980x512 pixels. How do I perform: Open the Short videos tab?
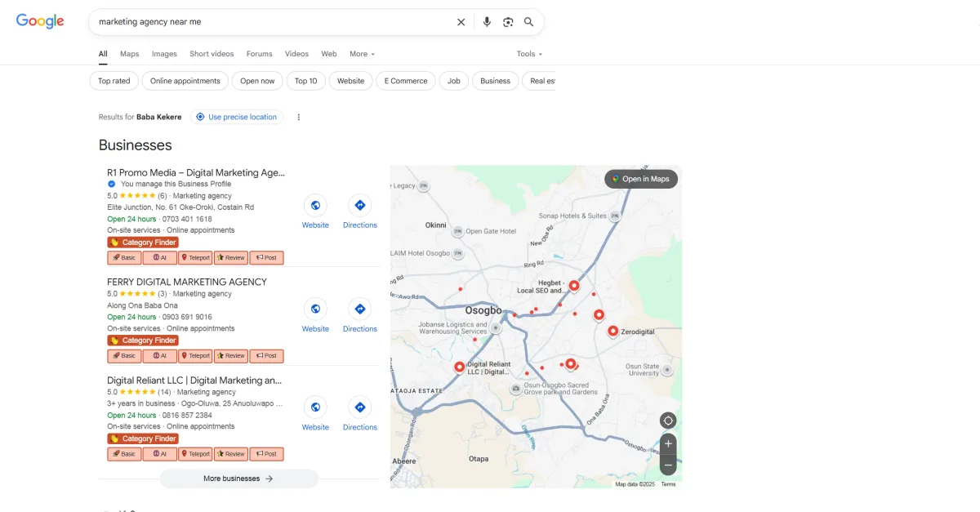tap(212, 54)
